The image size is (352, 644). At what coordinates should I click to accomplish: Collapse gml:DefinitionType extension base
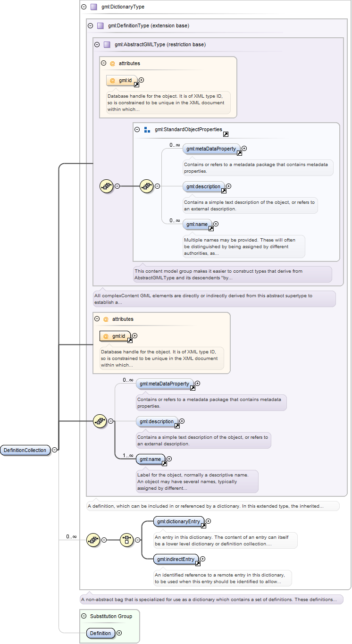pos(90,26)
